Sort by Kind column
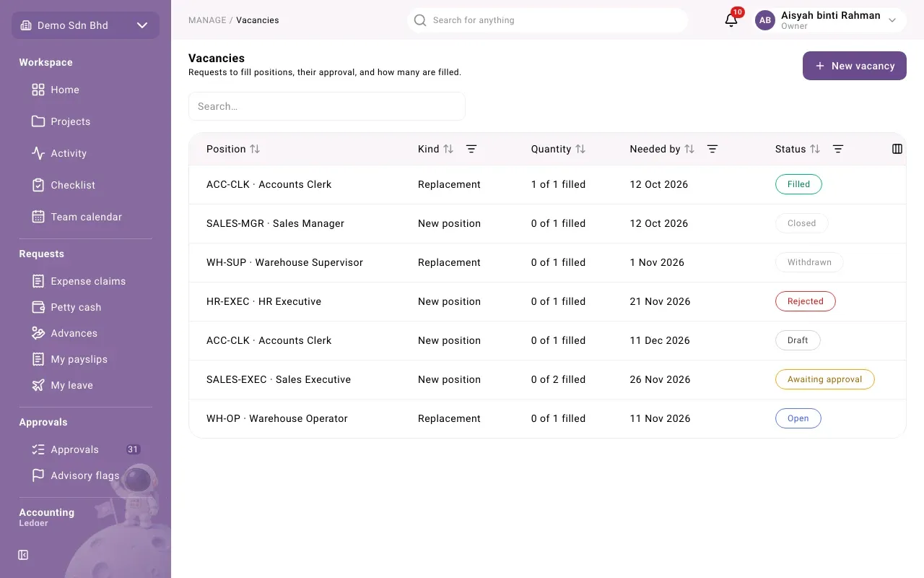This screenshot has height=578, width=924. click(x=448, y=149)
